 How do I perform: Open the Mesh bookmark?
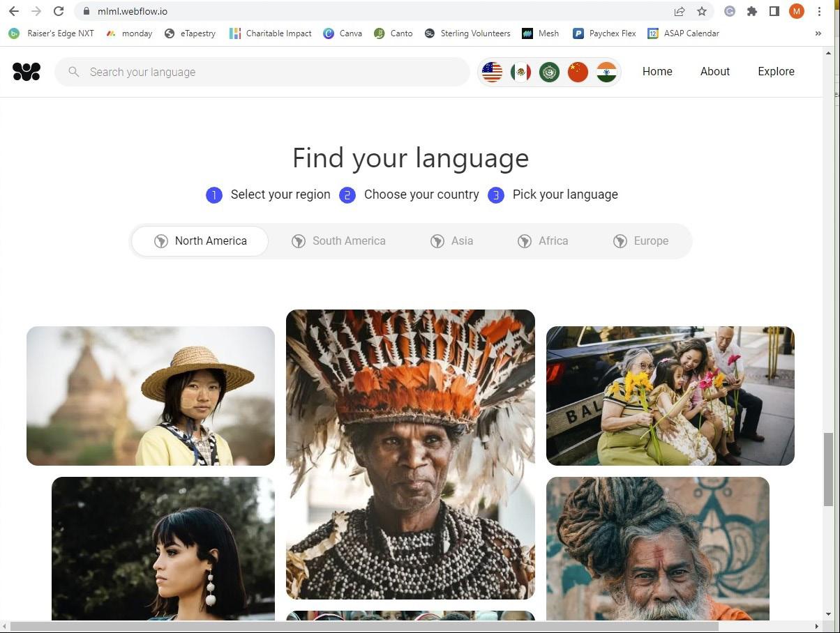pos(540,33)
